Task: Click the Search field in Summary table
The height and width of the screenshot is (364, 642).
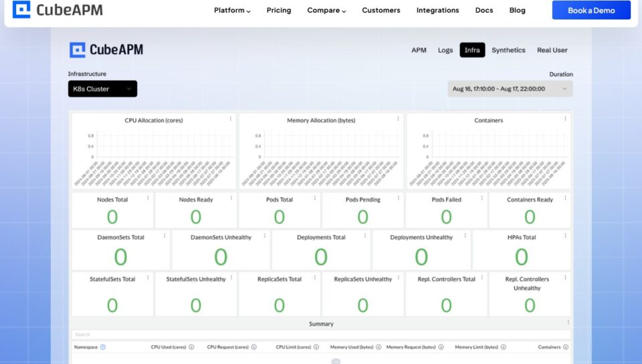Action: click(x=321, y=335)
